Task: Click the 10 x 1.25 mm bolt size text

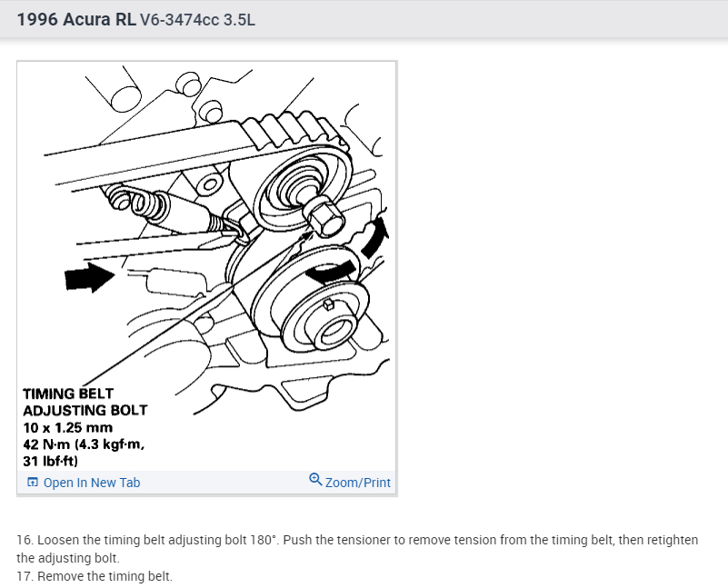Action: [68, 427]
